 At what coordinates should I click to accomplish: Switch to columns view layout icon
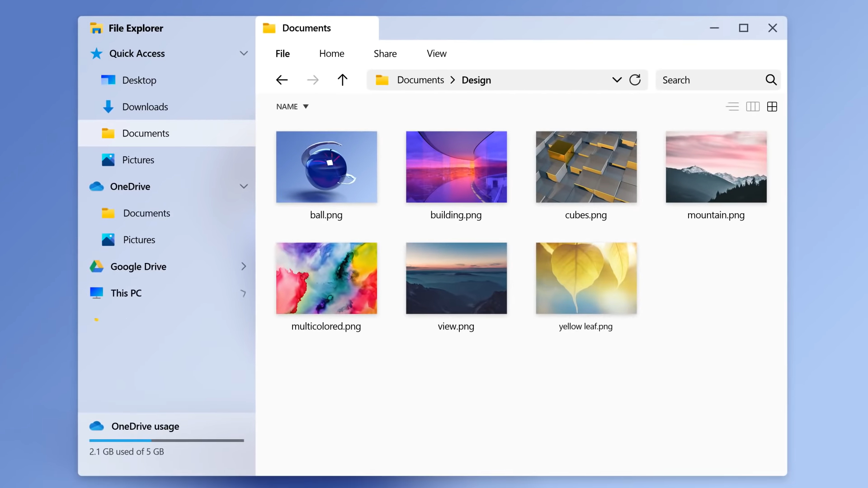coord(752,107)
